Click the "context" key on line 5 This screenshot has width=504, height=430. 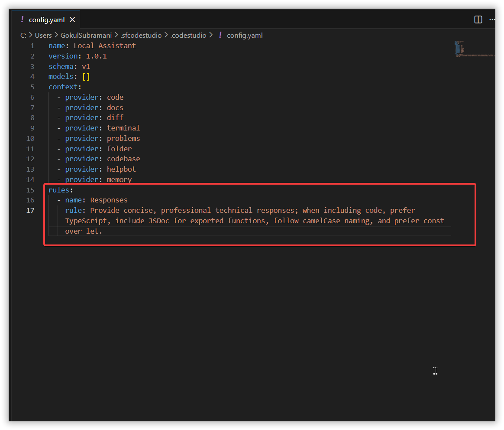click(x=63, y=87)
